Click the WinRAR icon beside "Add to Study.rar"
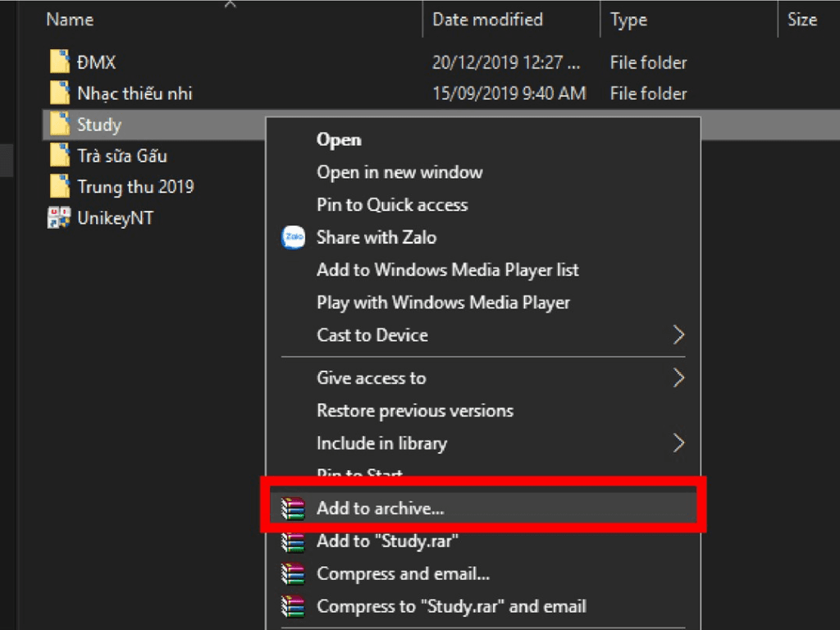This screenshot has height=630, width=840. point(293,541)
